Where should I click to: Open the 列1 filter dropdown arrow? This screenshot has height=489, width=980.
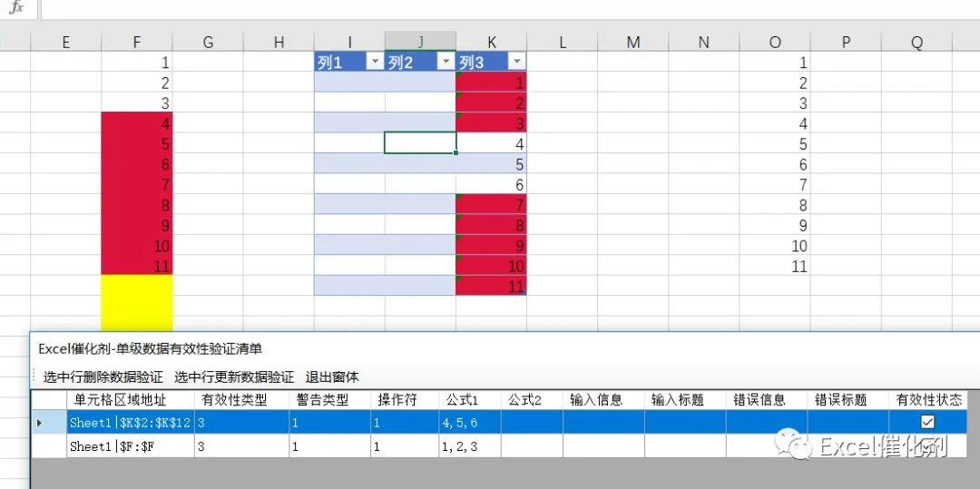375,62
